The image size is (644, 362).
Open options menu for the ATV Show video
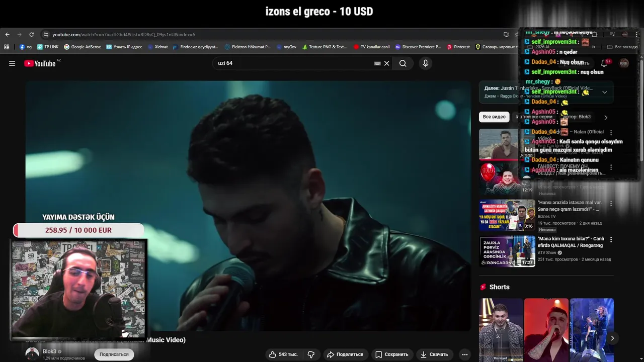[611, 240]
